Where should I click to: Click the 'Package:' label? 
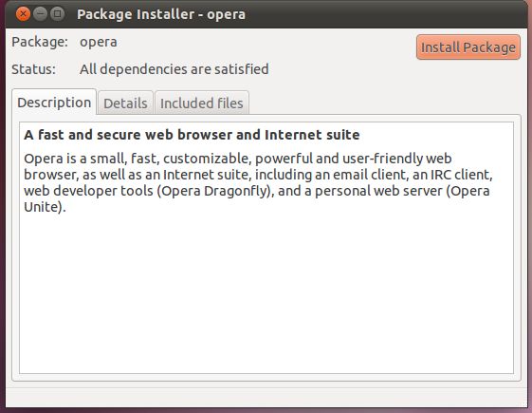[40, 42]
